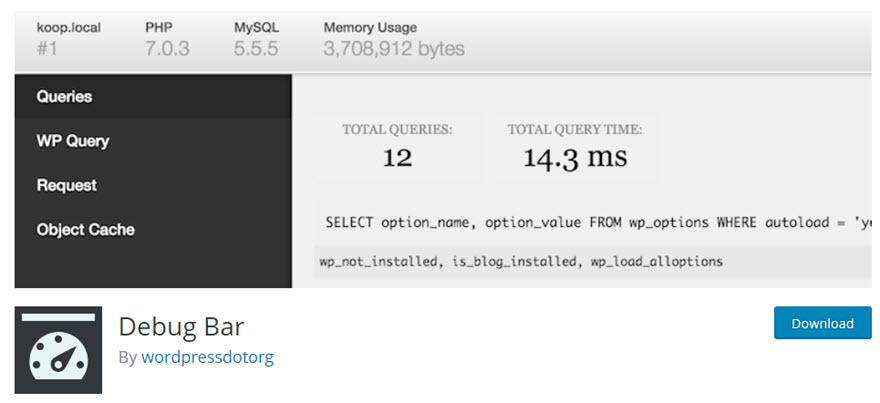
Task: Click the plugin banner screenshot image
Action: coord(443,150)
